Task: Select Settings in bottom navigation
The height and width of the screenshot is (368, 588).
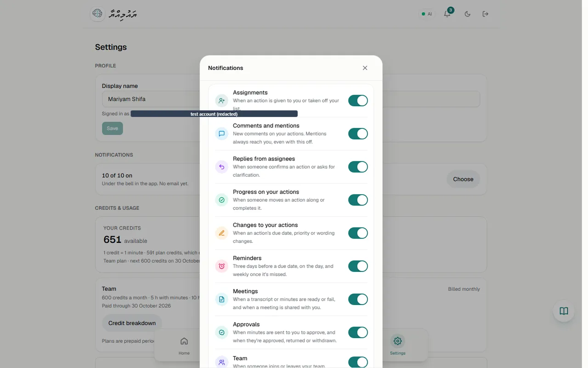Action: 398,345
